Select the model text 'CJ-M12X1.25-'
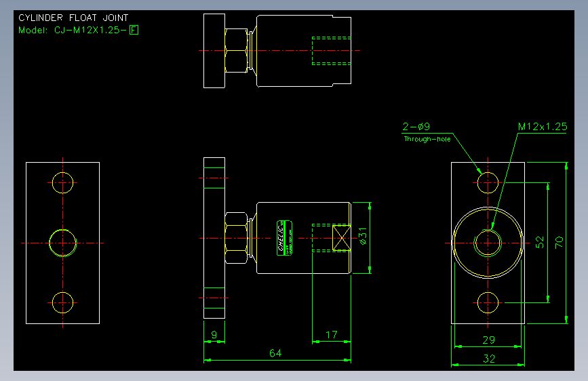The height and width of the screenshot is (381, 588). (90, 30)
